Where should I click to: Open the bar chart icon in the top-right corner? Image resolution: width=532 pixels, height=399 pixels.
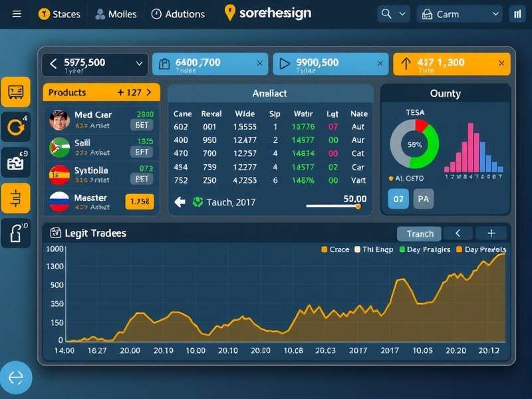click(517, 13)
